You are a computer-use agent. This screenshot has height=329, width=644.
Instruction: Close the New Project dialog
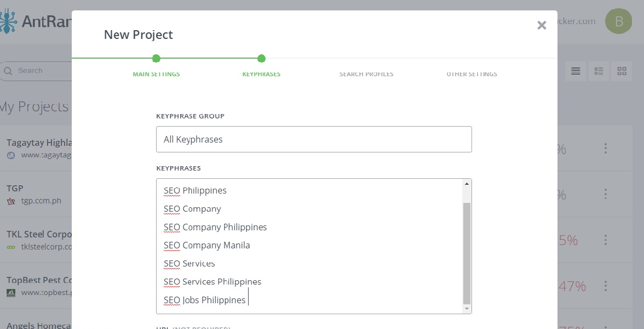[542, 25]
